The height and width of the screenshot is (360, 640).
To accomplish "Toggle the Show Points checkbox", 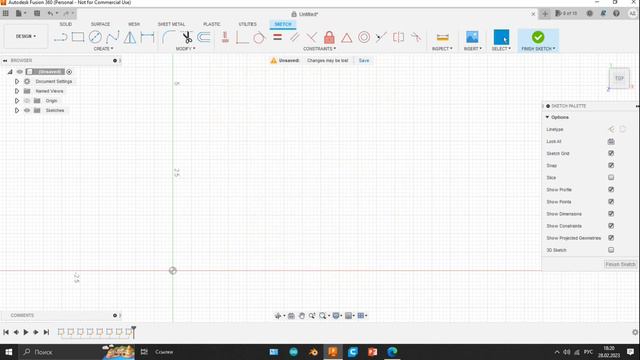I will tap(611, 202).
